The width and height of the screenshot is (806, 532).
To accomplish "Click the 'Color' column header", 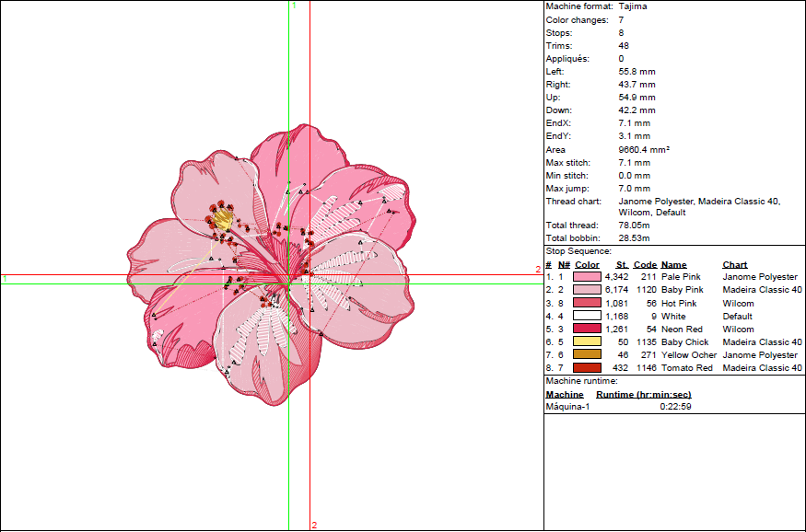I will point(587,265).
